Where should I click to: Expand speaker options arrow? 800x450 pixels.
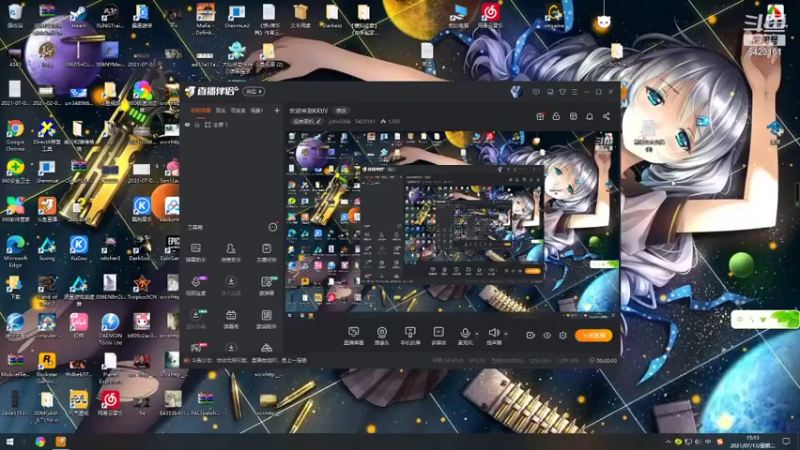[x=506, y=334]
